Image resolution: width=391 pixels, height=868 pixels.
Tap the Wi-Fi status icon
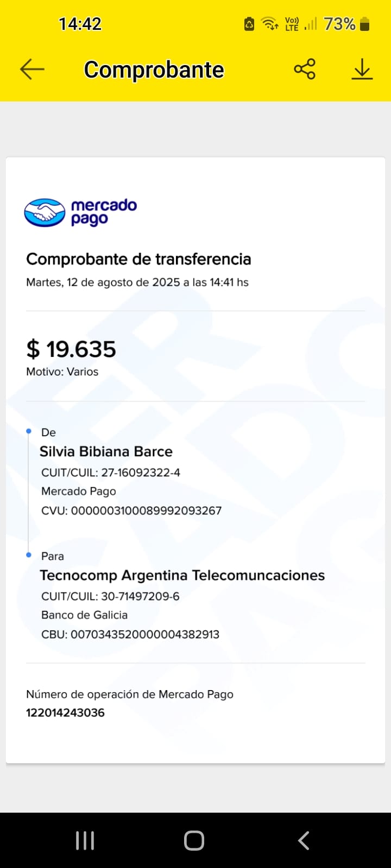coord(269,24)
